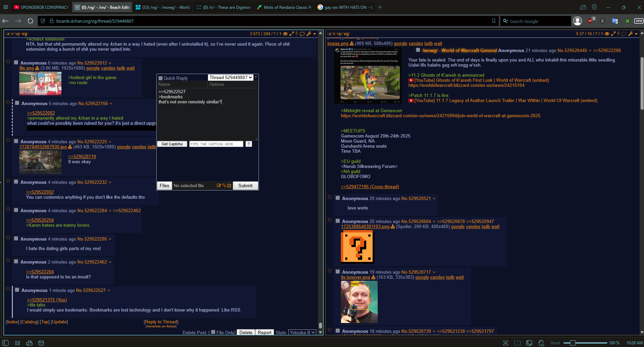Viewport: 644px width, 347px height.
Task: Select checkbox for post No.529520521
Action: coord(338,198)
